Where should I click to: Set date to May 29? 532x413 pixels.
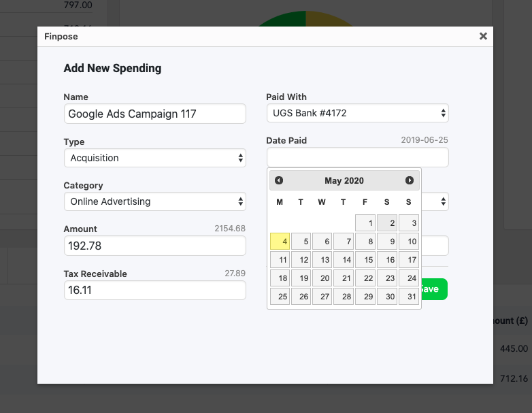pos(365,296)
